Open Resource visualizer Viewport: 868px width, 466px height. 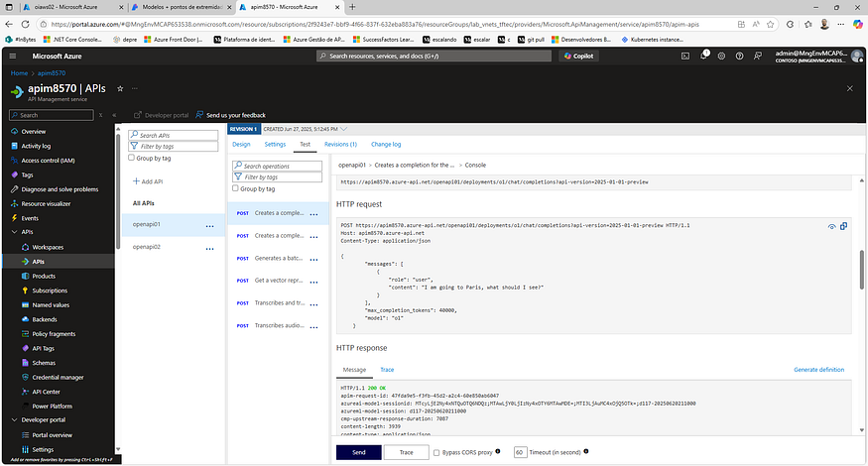click(46, 203)
